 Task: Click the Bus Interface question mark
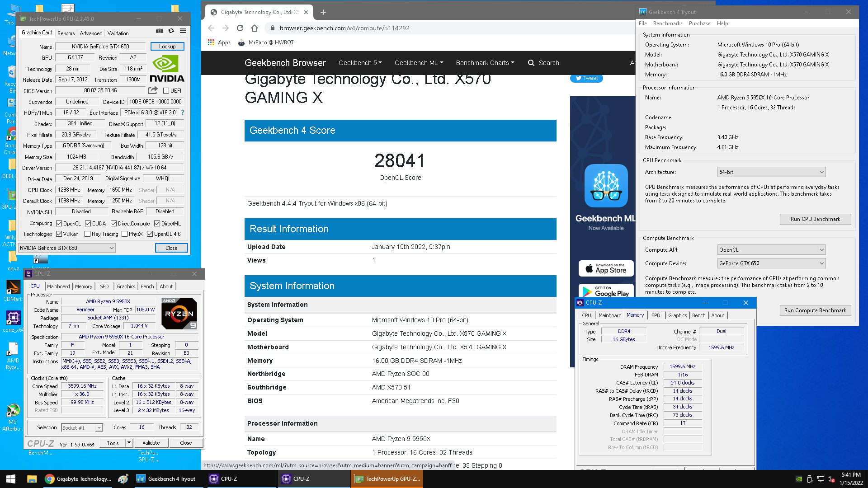pos(183,113)
